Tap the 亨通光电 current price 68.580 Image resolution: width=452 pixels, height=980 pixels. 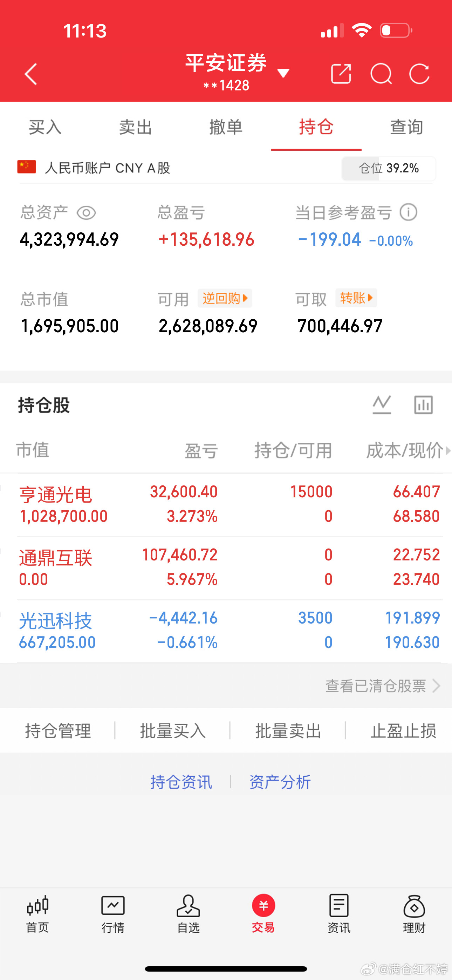pos(416,516)
